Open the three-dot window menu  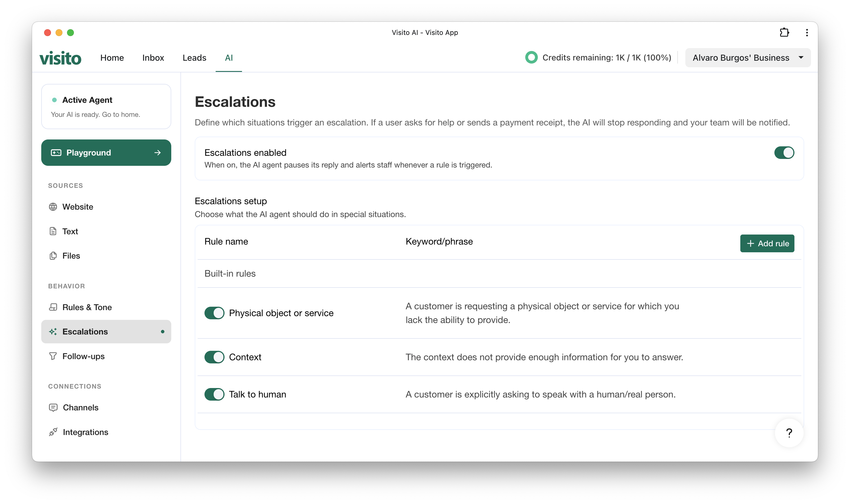(806, 33)
